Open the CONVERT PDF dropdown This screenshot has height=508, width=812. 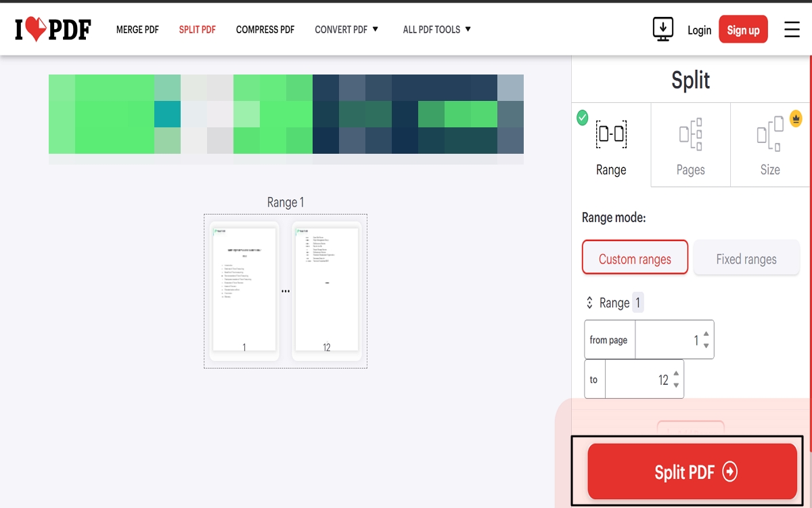pos(346,29)
